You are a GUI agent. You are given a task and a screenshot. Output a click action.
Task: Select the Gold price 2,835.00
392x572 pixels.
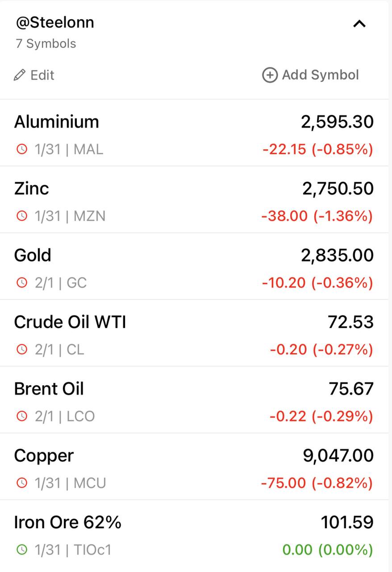click(338, 255)
